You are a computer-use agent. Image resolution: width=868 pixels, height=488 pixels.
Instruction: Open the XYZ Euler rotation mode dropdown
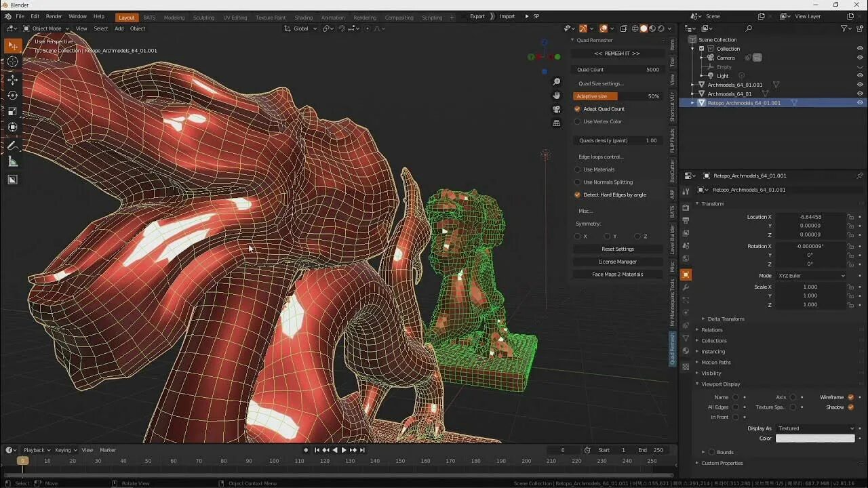(x=811, y=275)
